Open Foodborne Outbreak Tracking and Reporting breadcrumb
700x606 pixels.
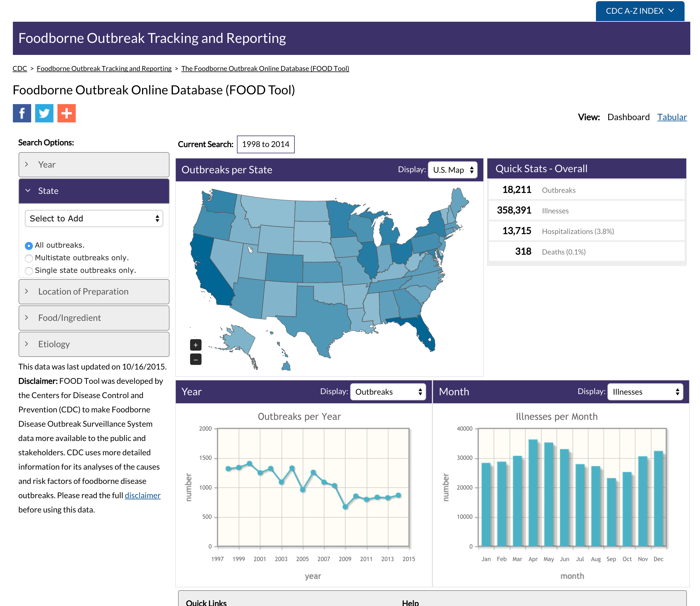(104, 68)
